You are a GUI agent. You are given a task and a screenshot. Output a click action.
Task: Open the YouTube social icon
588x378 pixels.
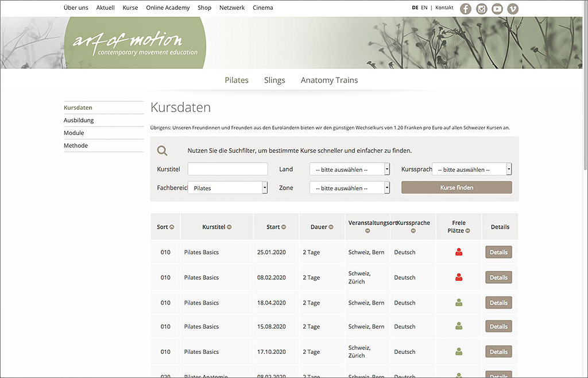coord(497,9)
